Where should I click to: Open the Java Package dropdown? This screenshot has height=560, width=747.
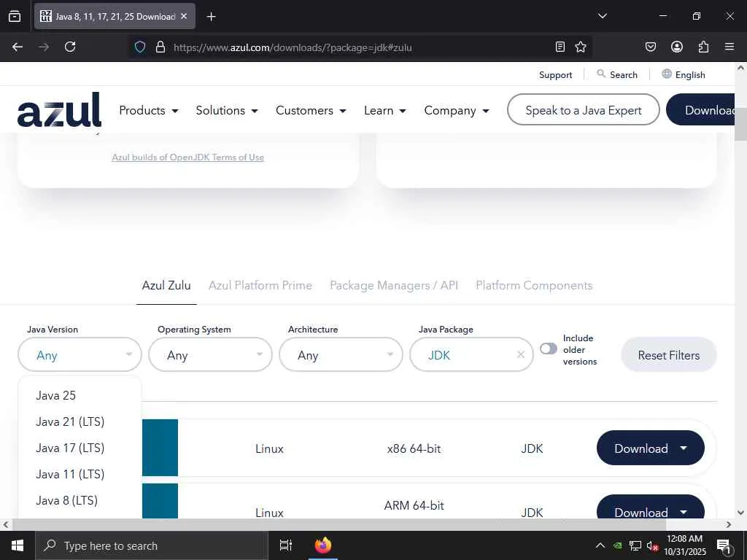point(471,355)
